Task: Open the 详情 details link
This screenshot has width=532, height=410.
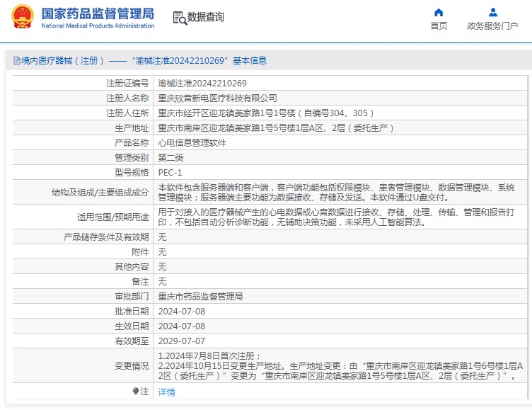Action: tap(166, 392)
